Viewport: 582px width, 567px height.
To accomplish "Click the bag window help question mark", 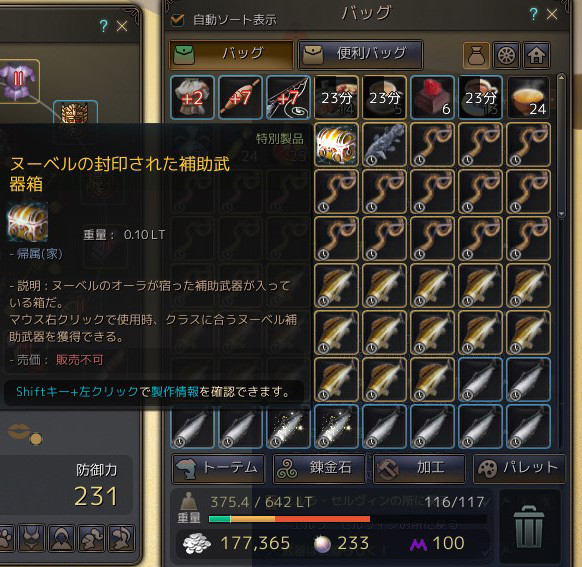I will click(533, 14).
